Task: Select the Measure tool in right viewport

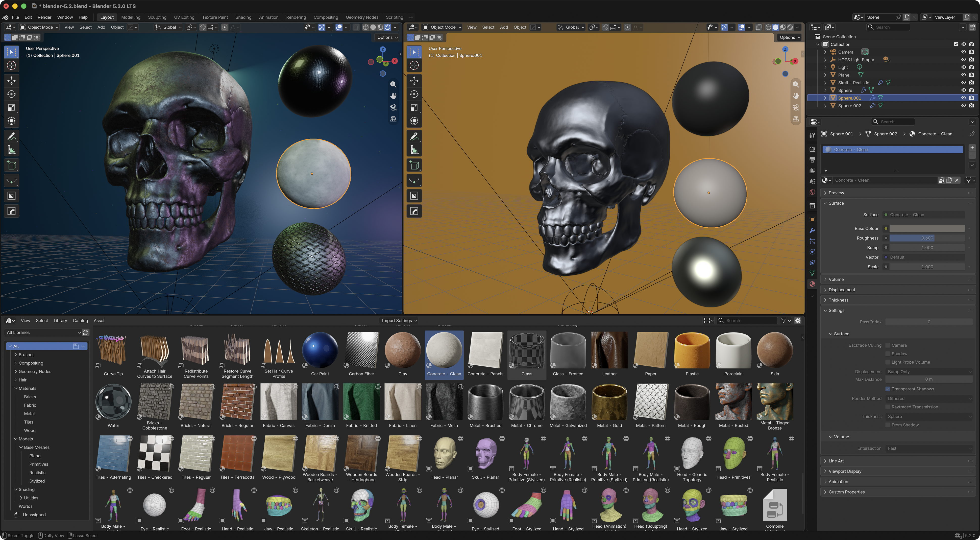Action: (414, 150)
